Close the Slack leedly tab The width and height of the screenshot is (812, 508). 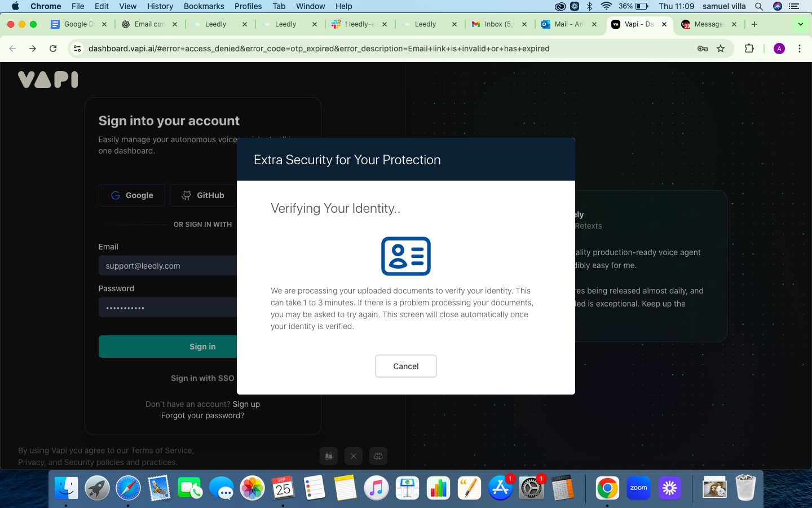click(x=385, y=24)
